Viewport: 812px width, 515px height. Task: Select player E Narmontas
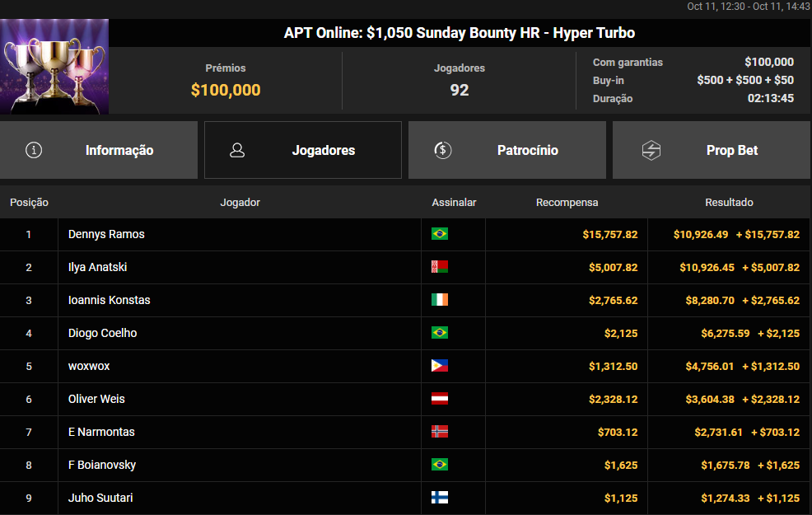(101, 432)
